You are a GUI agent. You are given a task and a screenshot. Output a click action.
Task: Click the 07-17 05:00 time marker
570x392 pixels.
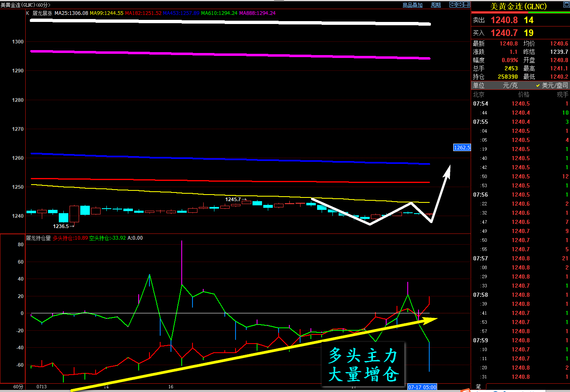tap(422, 387)
